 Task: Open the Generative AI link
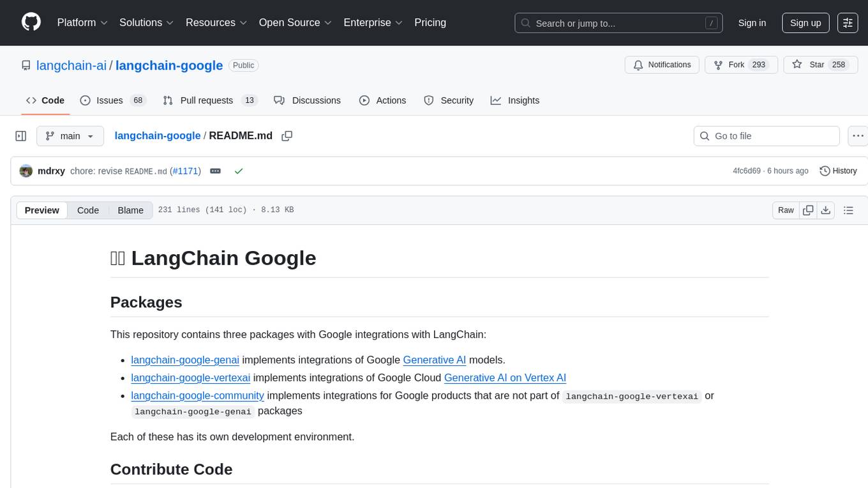pos(435,360)
